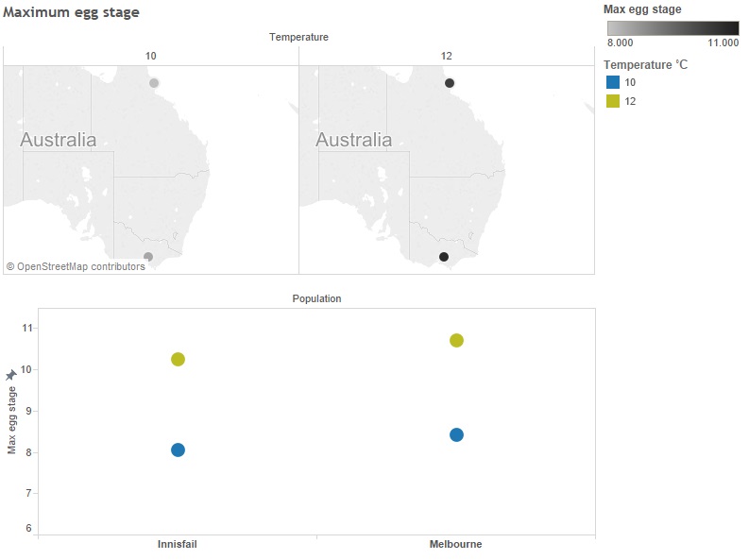Select Melbourne marker on the 12°C map
The image size is (749, 560).
[444, 257]
